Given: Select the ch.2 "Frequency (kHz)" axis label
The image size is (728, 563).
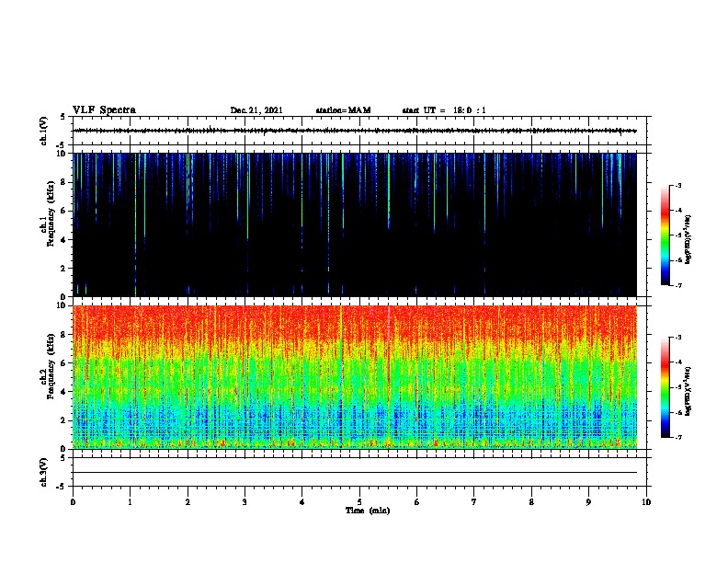Looking at the screenshot, I should 51,366.
